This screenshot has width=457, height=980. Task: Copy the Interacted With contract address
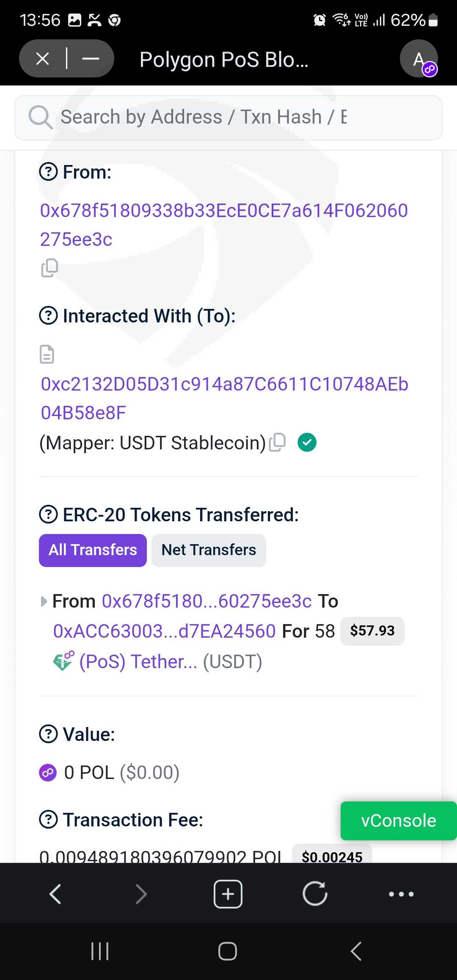click(x=278, y=443)
